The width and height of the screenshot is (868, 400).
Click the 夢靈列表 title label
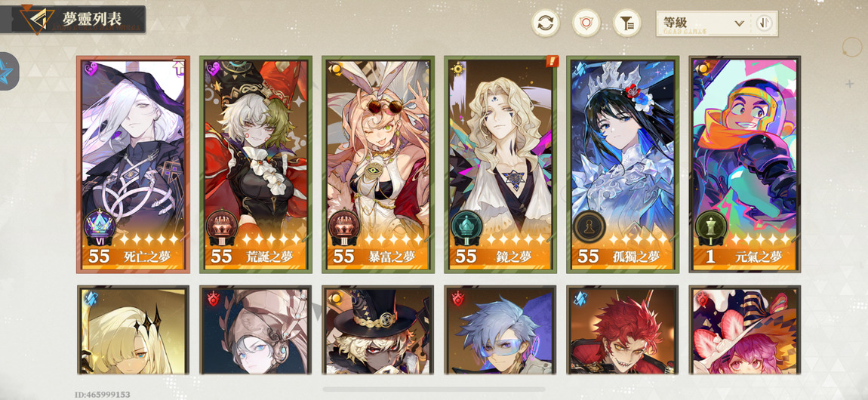click(92, 20)
